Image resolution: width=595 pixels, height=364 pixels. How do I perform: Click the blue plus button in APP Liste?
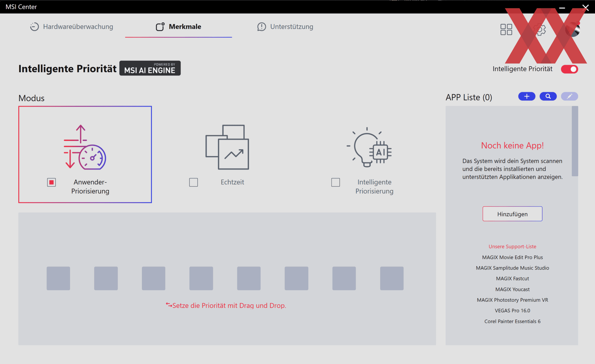(x=527, y=96)
